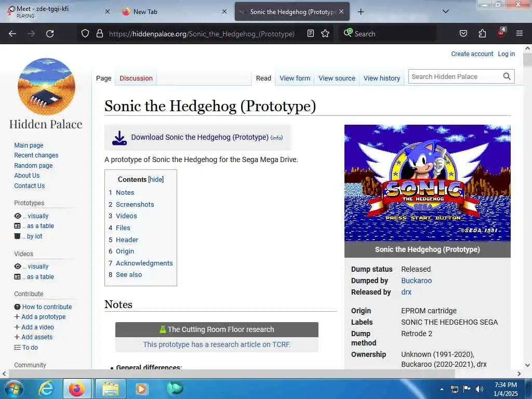This screenshot has width=532, height=399.
Task: Click the Log in link
Action: pyautogui.click(x=506, y=54)
